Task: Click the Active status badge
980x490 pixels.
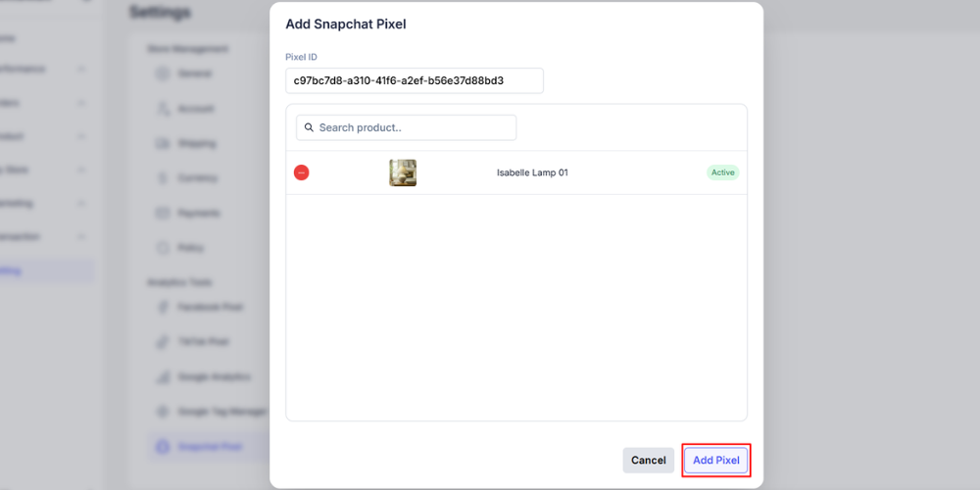Action: [722, 172]
